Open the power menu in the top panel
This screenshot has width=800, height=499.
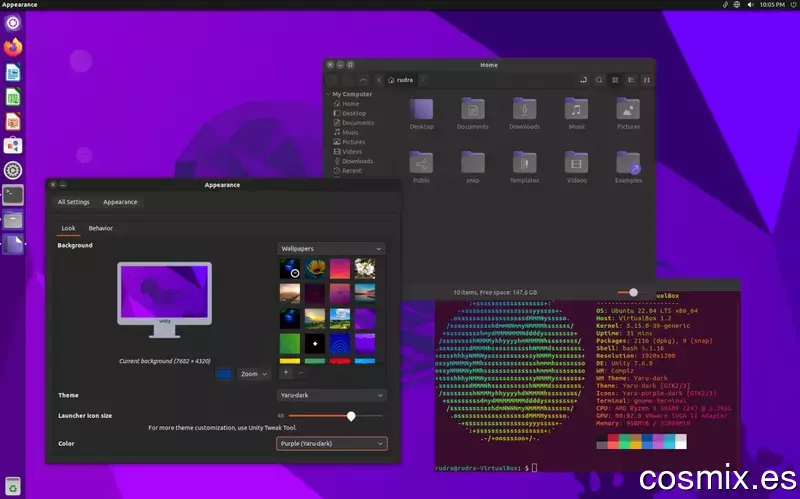tap(794, 5)
